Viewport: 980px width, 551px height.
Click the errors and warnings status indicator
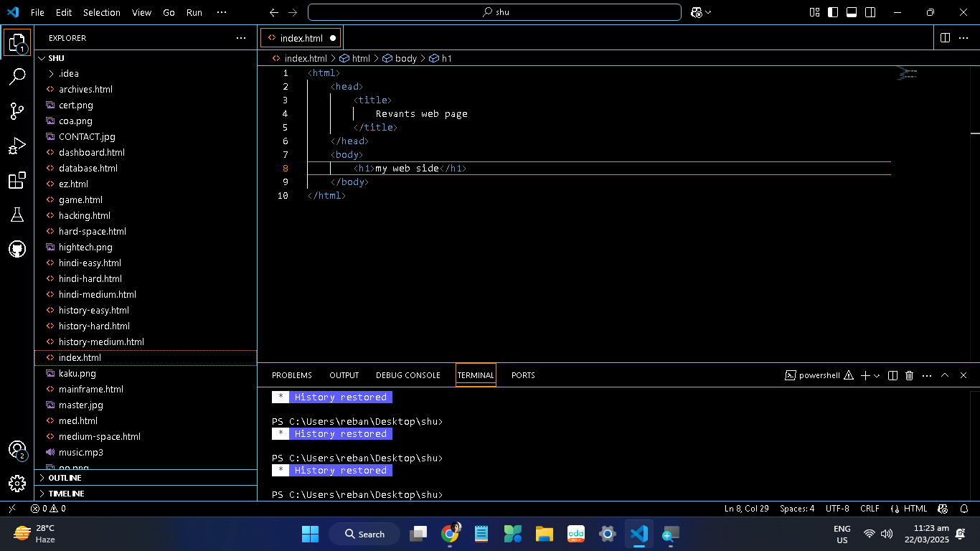pos(48,509)
